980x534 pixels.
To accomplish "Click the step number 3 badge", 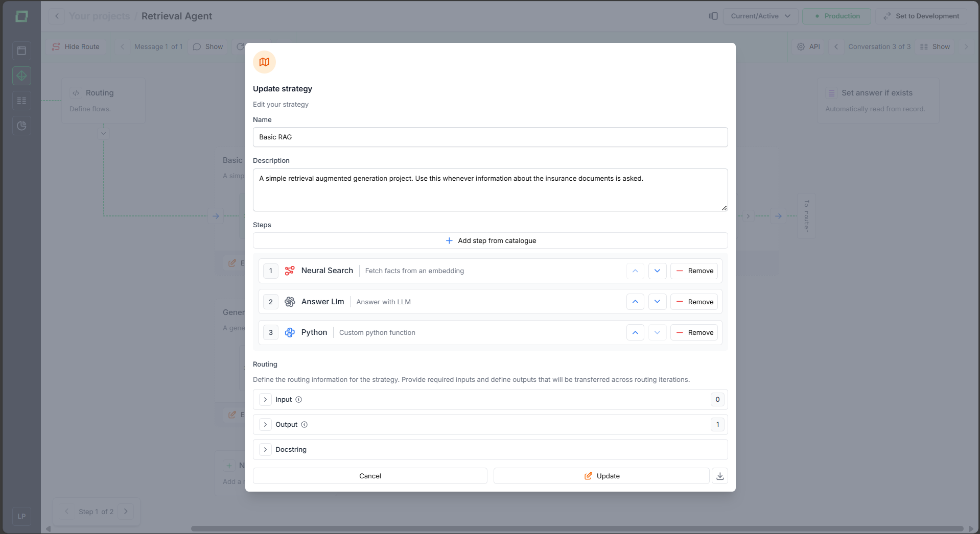I will coord(271,332).
